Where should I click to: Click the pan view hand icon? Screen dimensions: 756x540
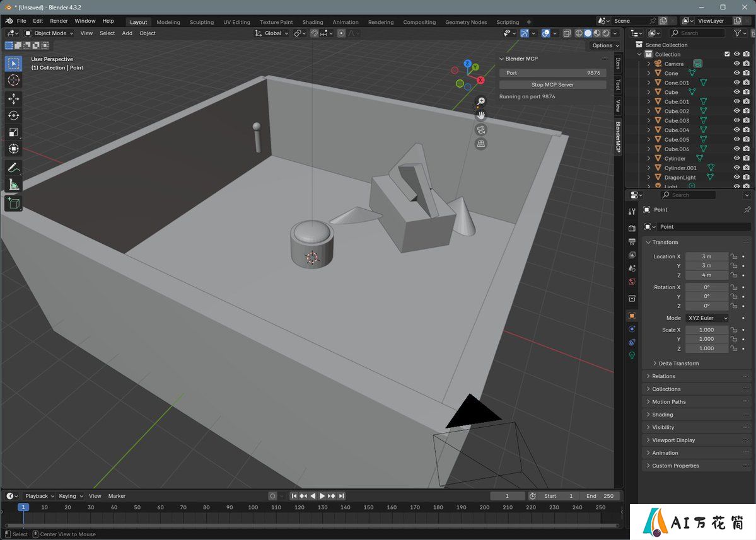coord(480,115)
